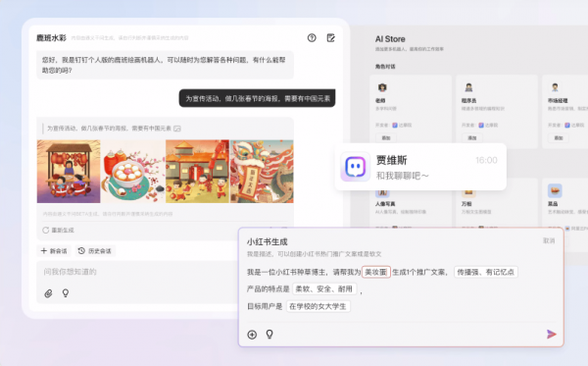Send the 小红书 prompt with paper-plane icon
The height and width of the screenshot is (366, 588).
(551, 334)
